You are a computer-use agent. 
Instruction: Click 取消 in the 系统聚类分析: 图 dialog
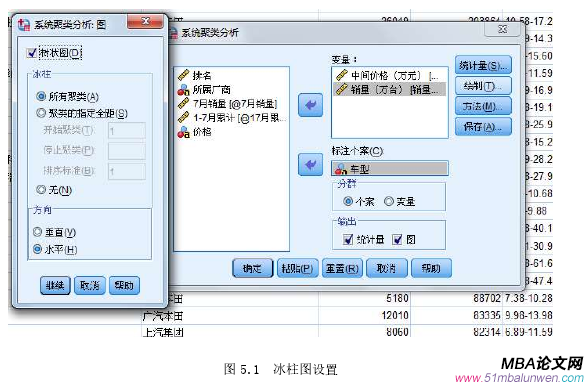(90, 286)
